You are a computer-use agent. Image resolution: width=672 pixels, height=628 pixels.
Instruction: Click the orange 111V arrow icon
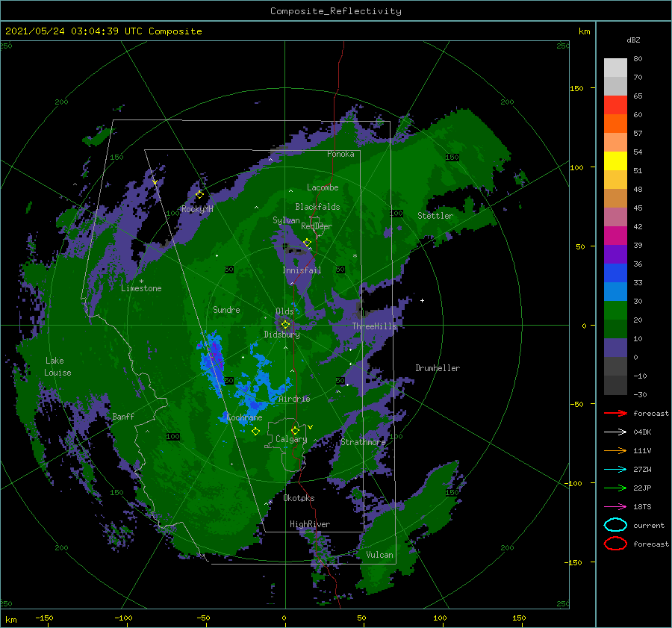(x=615, y=450)
